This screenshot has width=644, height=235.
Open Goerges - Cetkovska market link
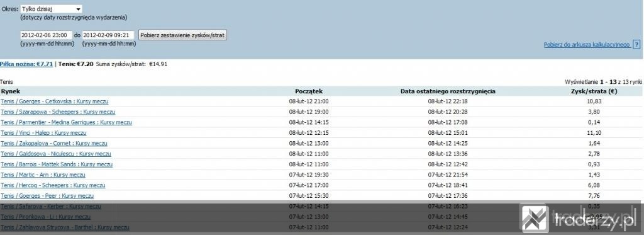pos(55,101)
